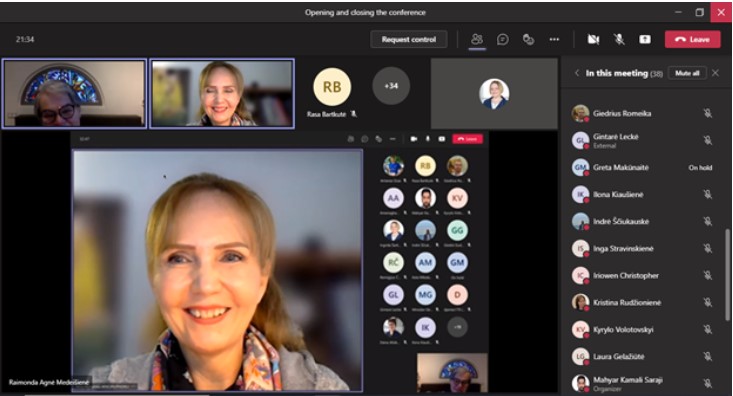Click the LG avatar for Laura Gelažiūtė

coord(580,356)
